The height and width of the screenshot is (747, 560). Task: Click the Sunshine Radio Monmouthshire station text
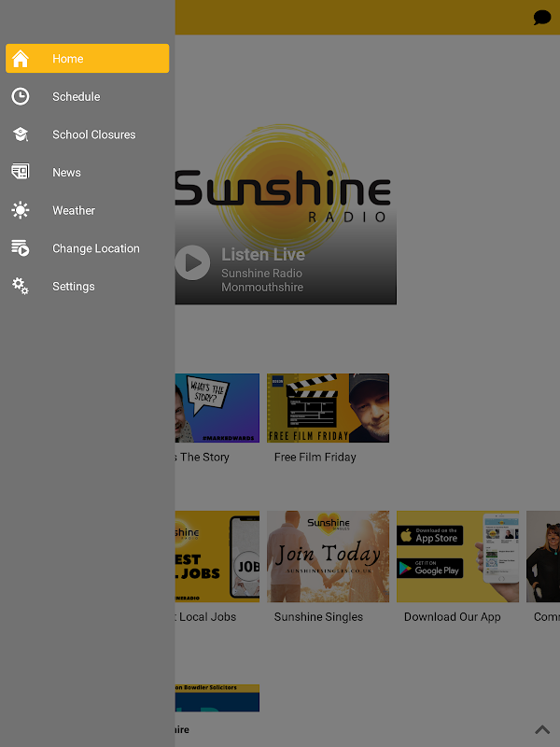point(262,280)
